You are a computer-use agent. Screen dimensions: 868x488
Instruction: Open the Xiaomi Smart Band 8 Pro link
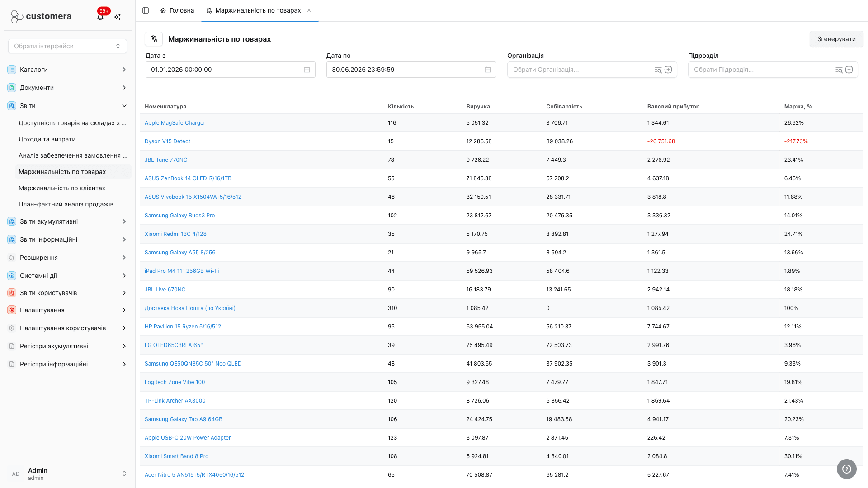point(176,456)
